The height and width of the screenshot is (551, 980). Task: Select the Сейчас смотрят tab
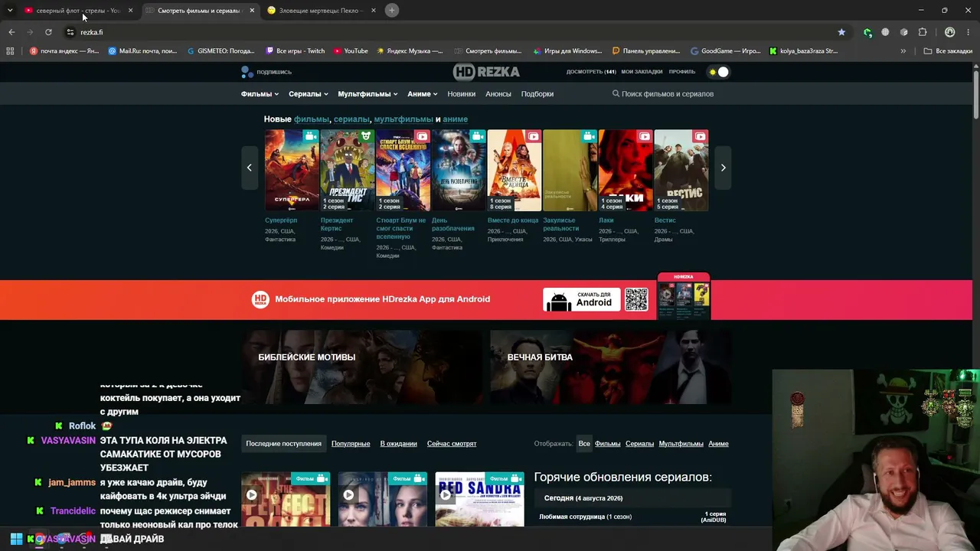tap(452, 444)
